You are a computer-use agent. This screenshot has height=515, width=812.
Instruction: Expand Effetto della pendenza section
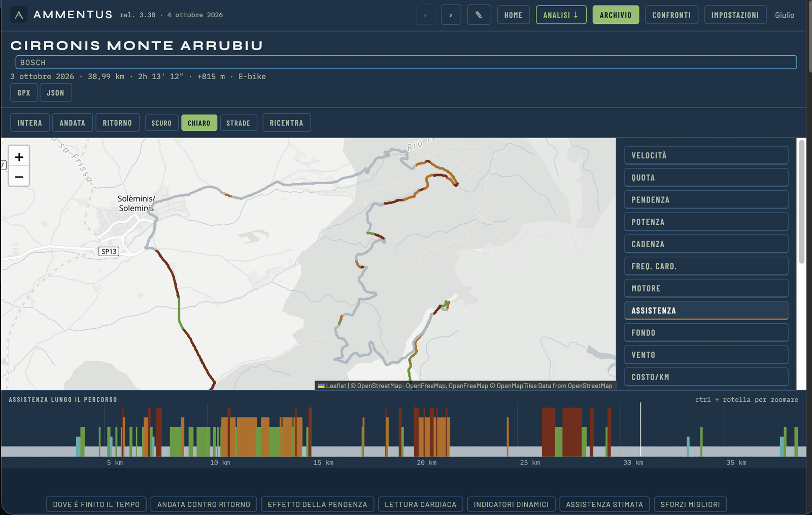(317, 504)
